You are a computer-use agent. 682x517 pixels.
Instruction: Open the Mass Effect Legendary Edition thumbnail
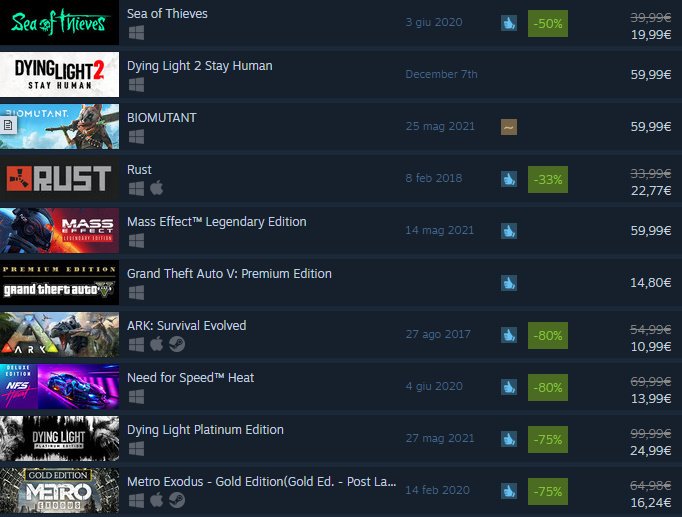59,230
